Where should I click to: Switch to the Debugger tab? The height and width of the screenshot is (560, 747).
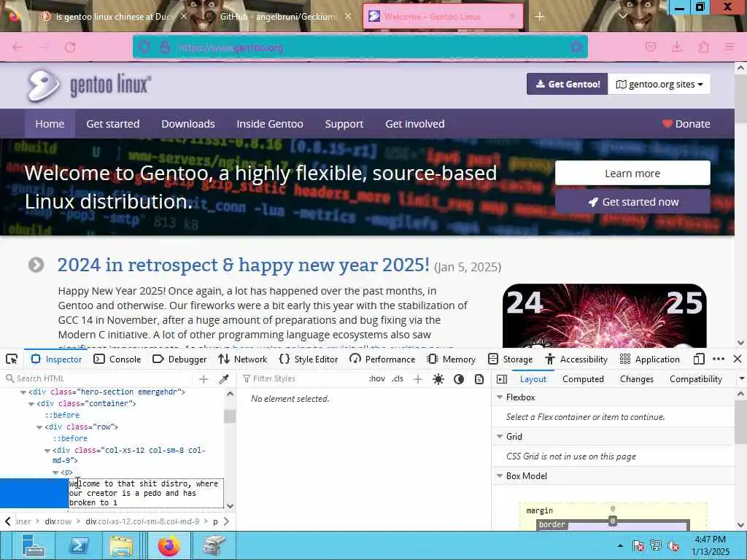tap(179, 359)
